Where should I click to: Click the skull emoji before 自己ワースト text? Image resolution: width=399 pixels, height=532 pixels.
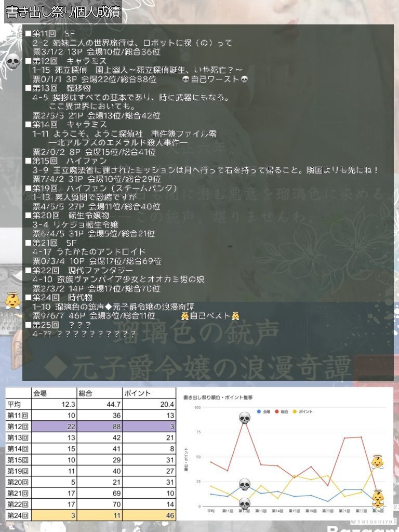(x=185, y=79)
